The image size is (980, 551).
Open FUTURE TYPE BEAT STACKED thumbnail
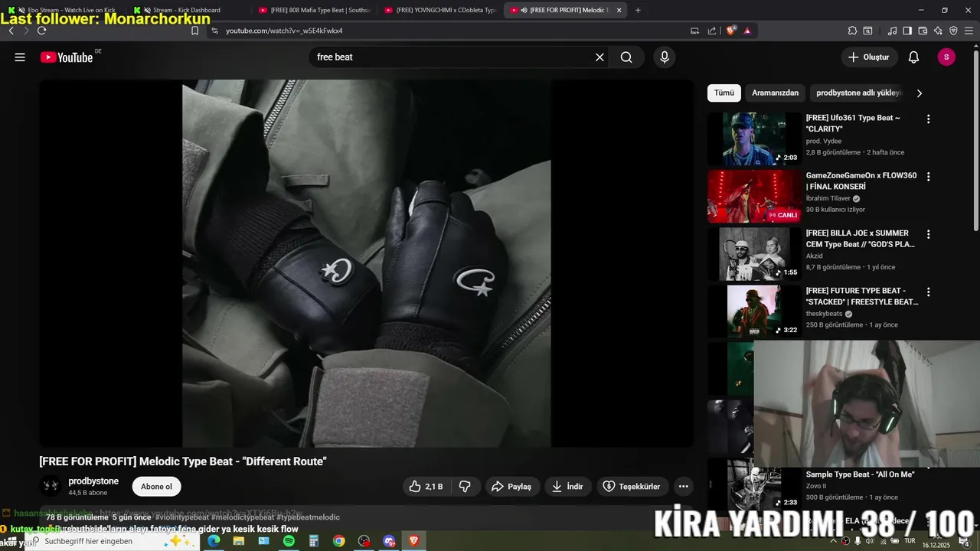coord(753,311)
